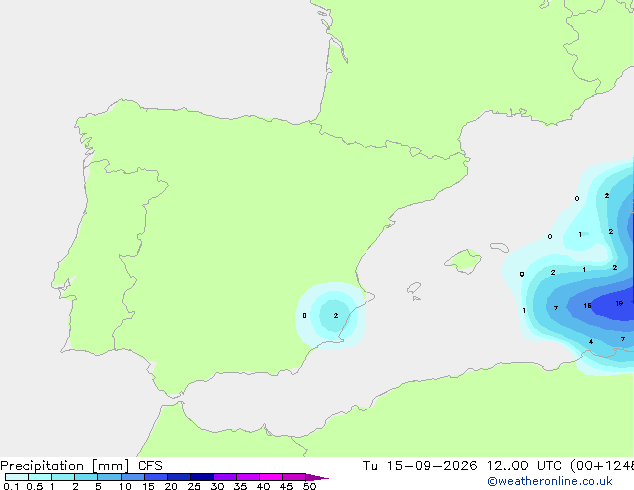Click the legend label 45
The width and height of the screenshot is (634, 490).
[286, 486]
